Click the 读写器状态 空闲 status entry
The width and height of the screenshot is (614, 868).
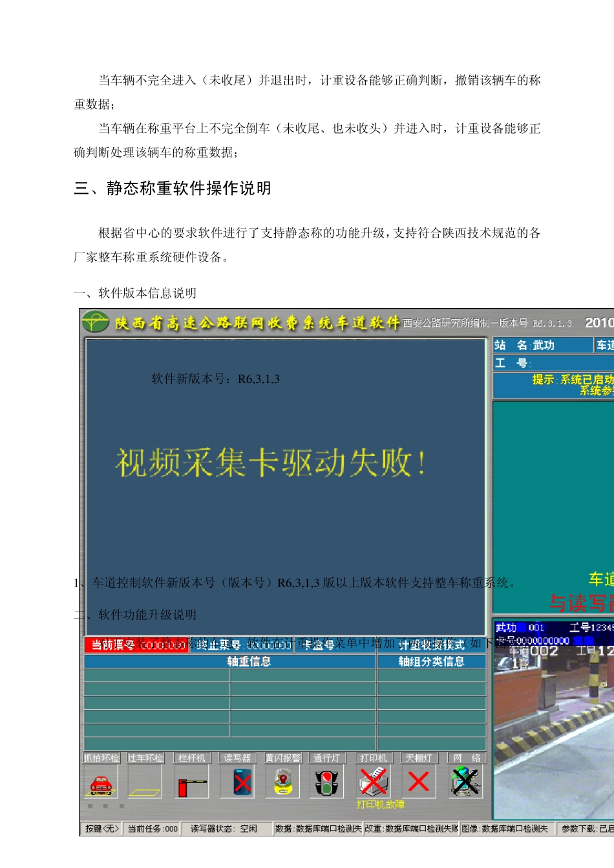coord(226,829)
